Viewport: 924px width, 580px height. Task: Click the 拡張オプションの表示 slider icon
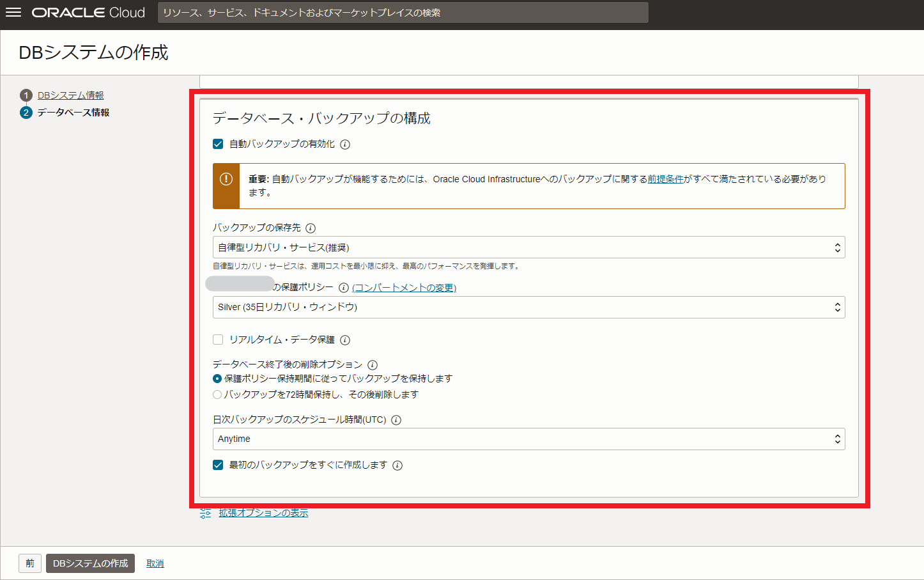click(205, 513)
